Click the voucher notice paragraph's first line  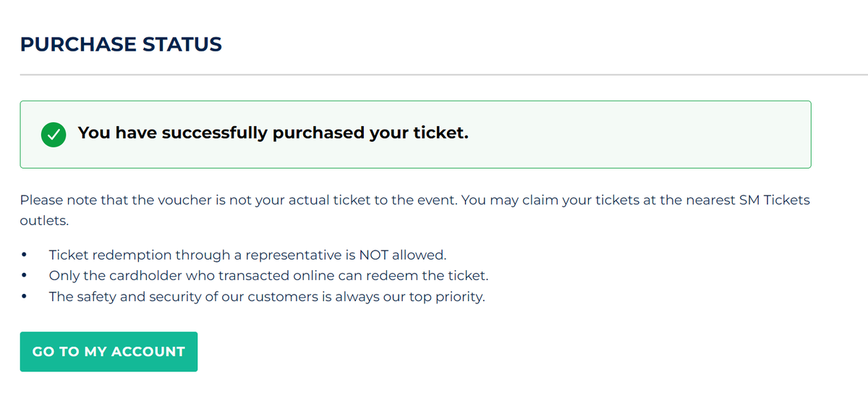click(415, 200)
